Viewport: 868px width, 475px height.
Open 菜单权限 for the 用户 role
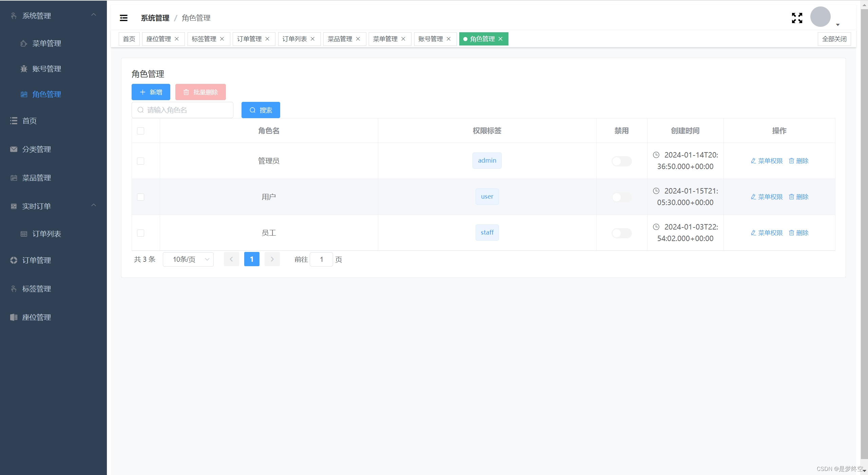tap(767, 197)
